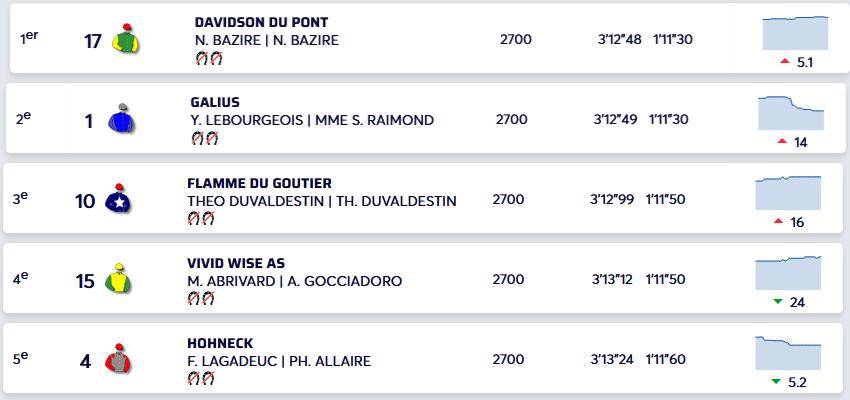
Task: Click the odds trend chart for Galius
Action: 791,112
